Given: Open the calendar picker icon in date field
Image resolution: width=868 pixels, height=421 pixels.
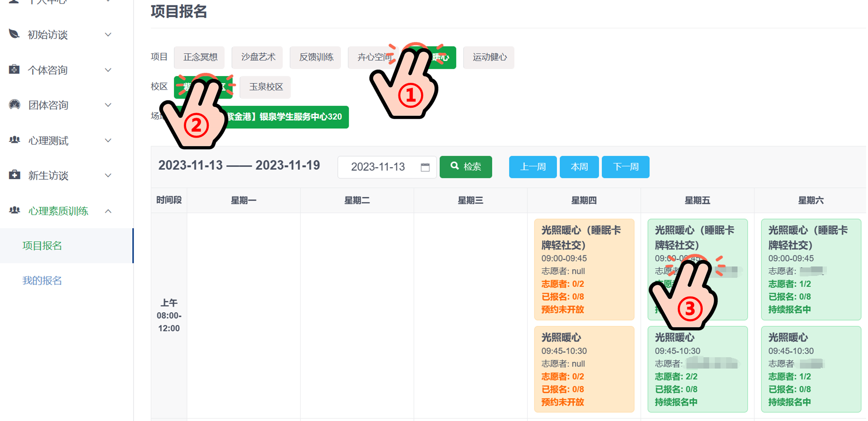Looking at the screenshot, I should point(425,167).
